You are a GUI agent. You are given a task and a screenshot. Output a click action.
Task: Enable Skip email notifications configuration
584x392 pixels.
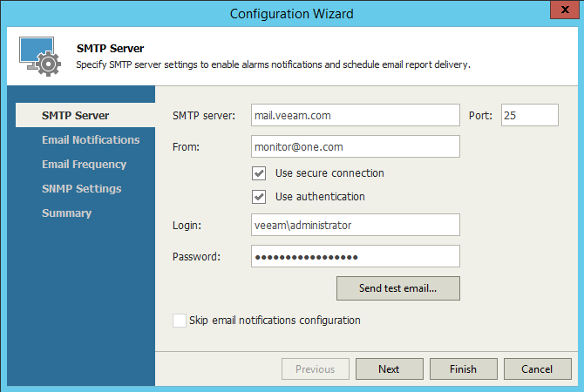click(180, 321)
